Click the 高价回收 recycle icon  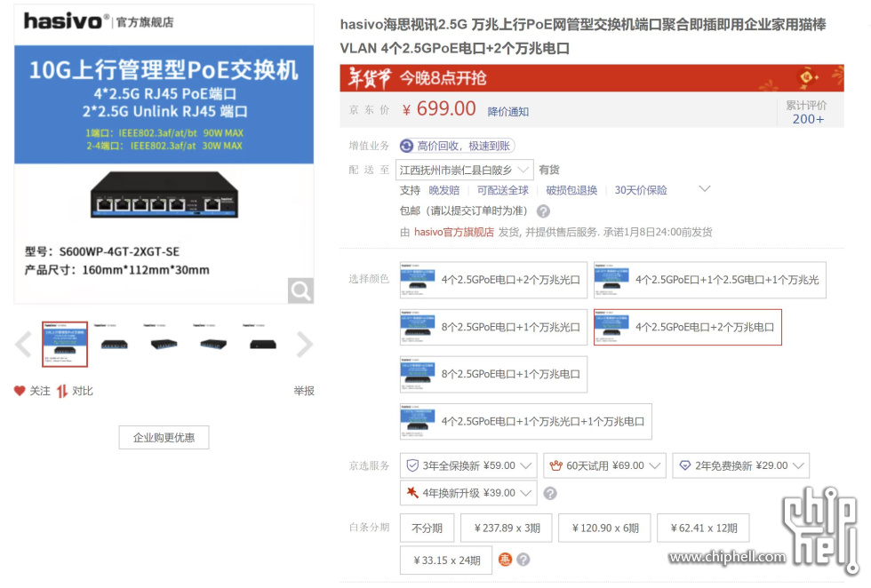tap(407, 146)
